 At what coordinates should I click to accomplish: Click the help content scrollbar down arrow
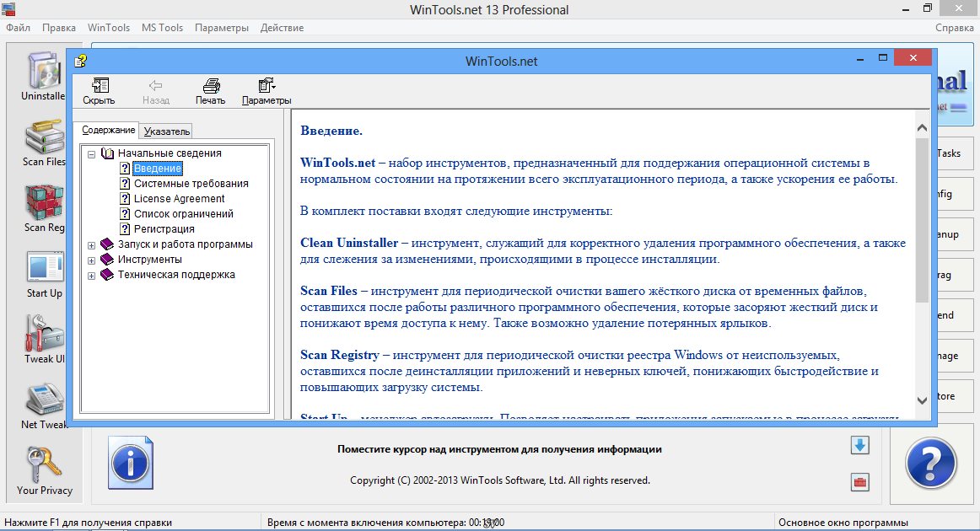point(921,399)
